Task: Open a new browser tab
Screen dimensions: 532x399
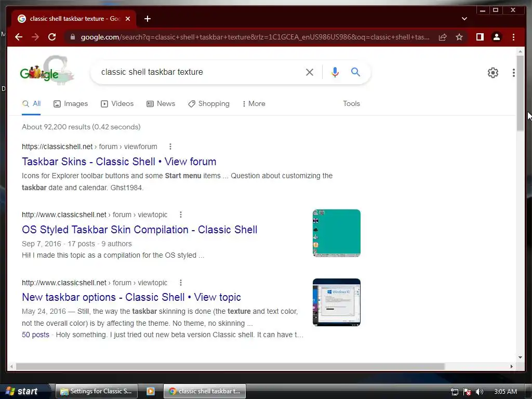Action: (x=147, y=19)
